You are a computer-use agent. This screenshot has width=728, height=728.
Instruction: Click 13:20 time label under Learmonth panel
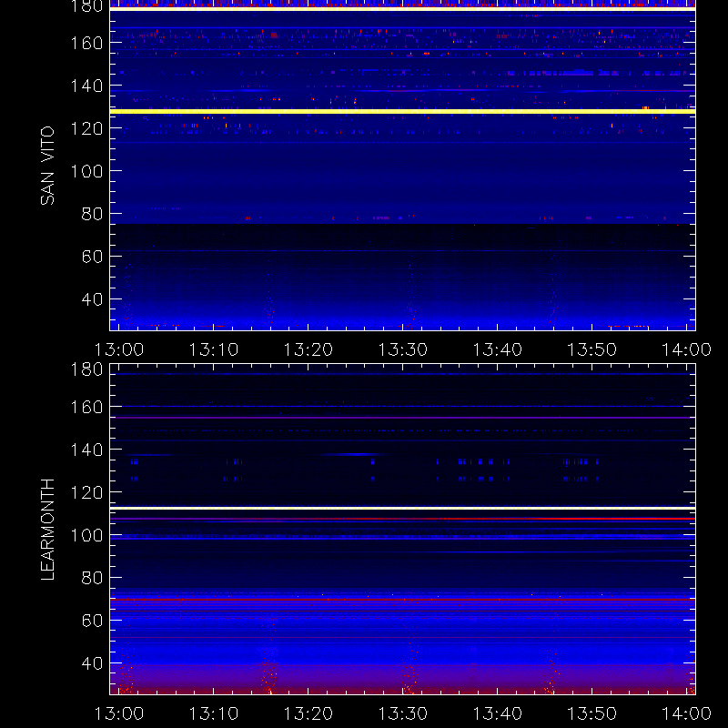[308, 713]
